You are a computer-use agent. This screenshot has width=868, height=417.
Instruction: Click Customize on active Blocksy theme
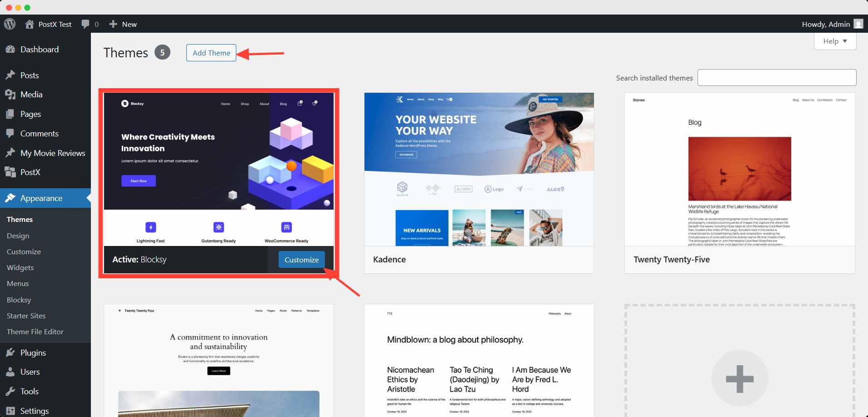(x=302, y=260)
